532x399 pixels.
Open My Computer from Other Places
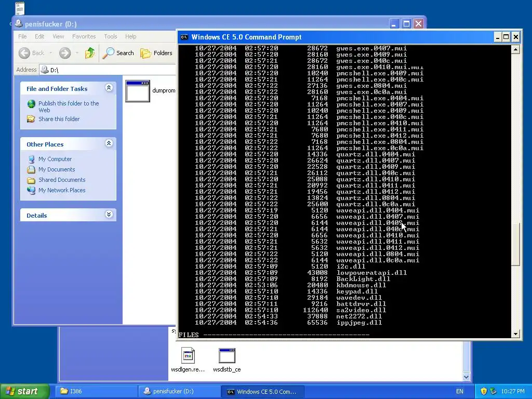pyautogui.click(x=55, y=159)
